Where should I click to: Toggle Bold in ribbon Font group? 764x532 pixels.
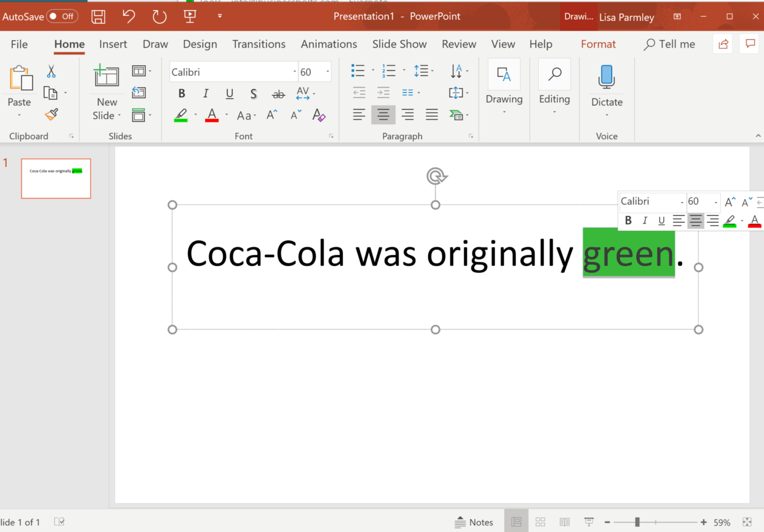coord(182,94)
